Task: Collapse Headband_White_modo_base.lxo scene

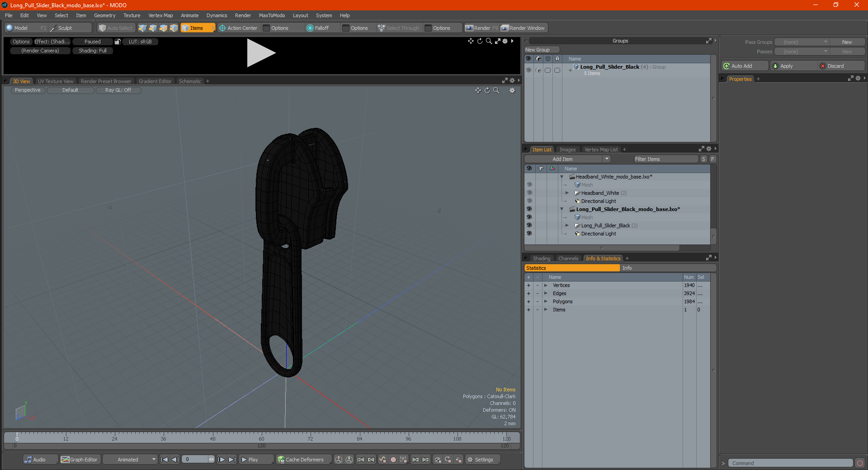Action: click(561, 177)
